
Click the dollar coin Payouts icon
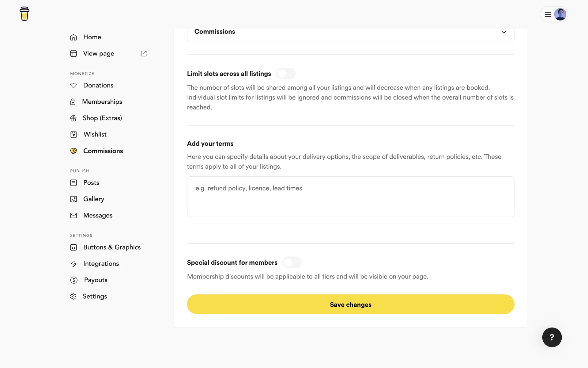pos(74,280)
